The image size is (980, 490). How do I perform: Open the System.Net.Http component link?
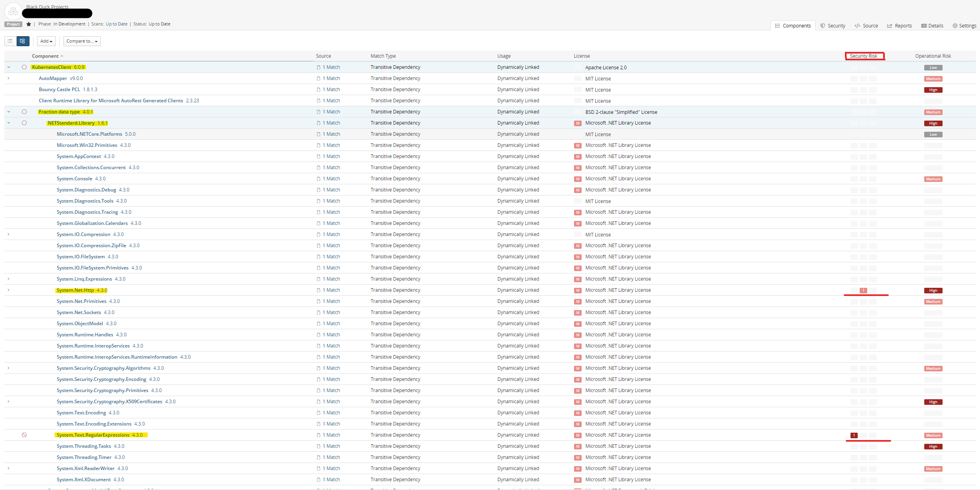(75, 290)
